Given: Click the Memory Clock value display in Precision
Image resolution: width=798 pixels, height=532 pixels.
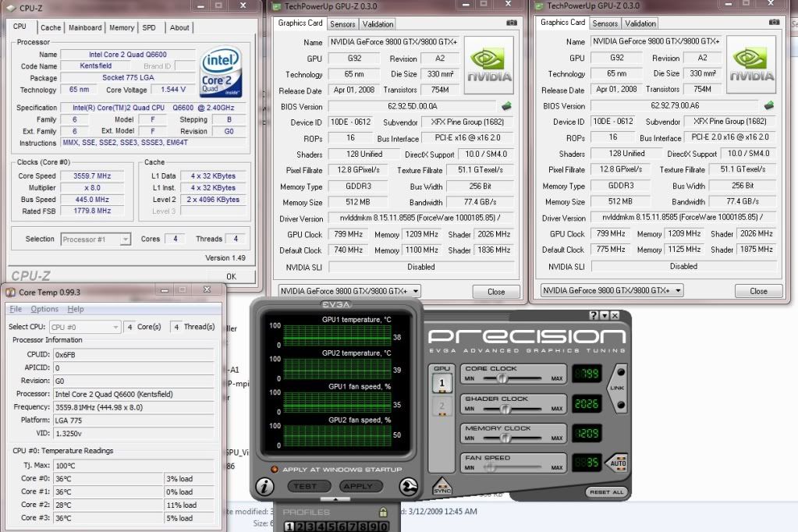Looking at the screenshot, I should coord(587,434).
